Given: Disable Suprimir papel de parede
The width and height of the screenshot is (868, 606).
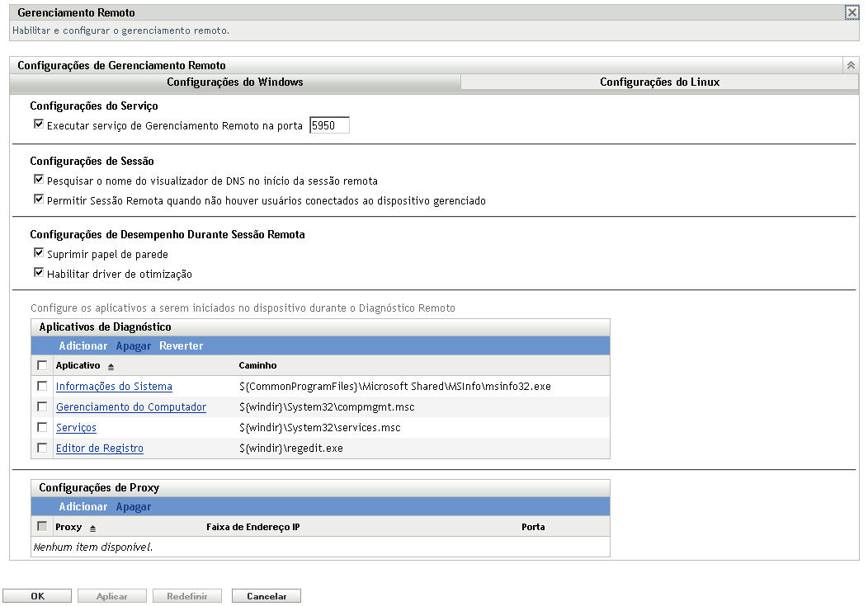Looking at the screenshot, I should tap(38, 253).
